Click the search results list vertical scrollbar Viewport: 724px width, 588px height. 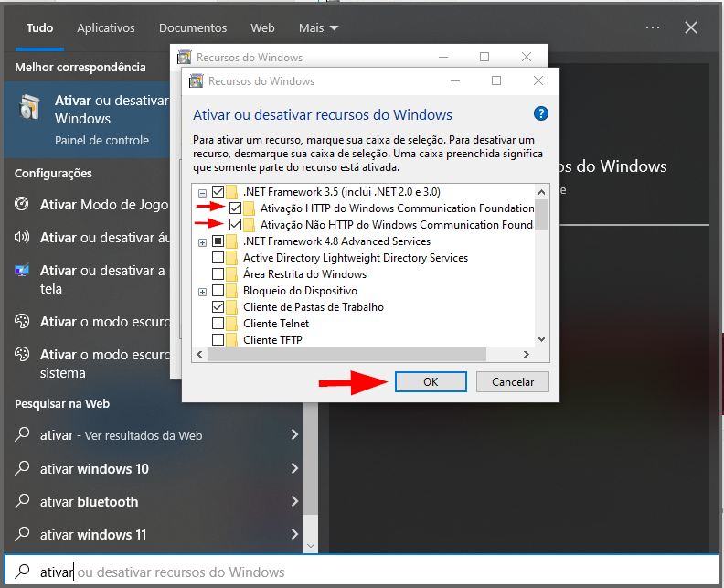[x=311, y=458]
